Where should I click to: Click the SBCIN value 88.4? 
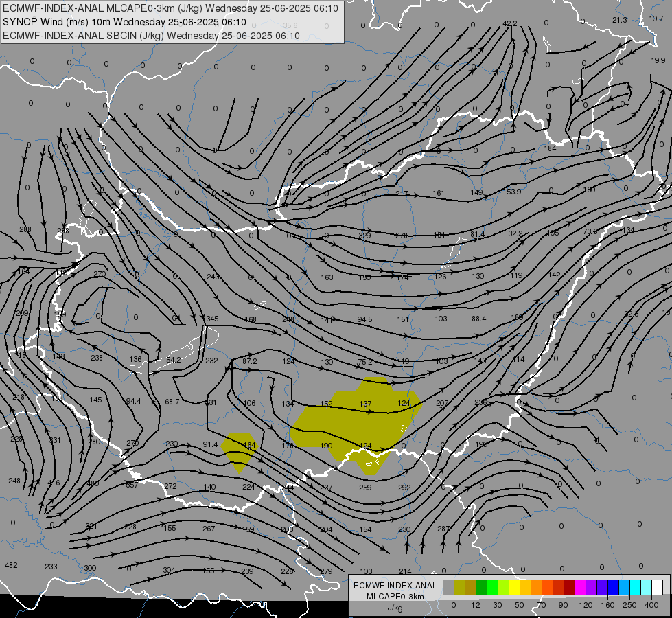pyautogui.click(x=478, y=319)
